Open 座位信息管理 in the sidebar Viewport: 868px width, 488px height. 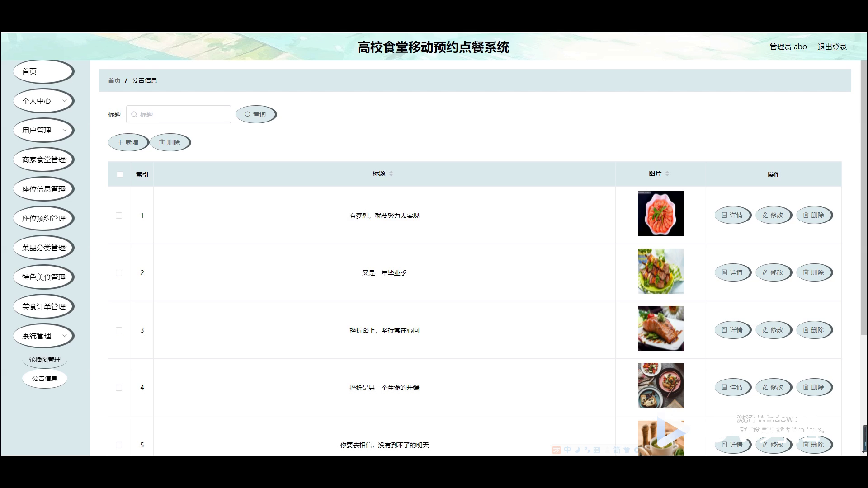coord(43,189)
